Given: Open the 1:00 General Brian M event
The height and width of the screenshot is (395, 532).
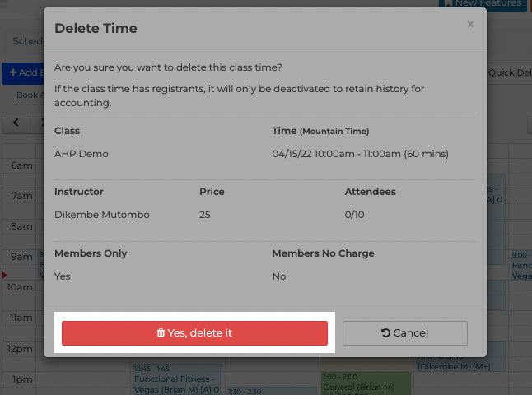Looking at the screenshot, I should (x=366, y=383).
